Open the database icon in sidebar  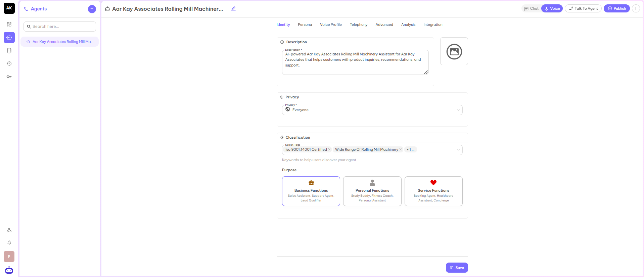tap(9, 51)
